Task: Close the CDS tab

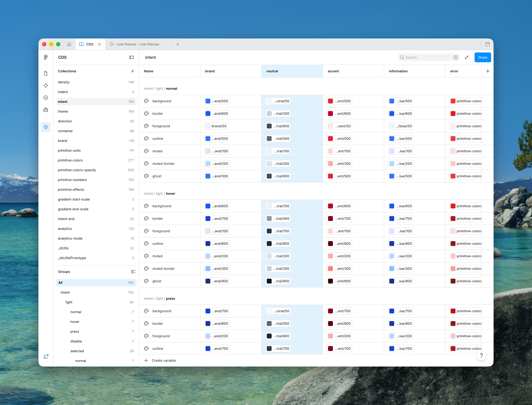Action: 99,44
